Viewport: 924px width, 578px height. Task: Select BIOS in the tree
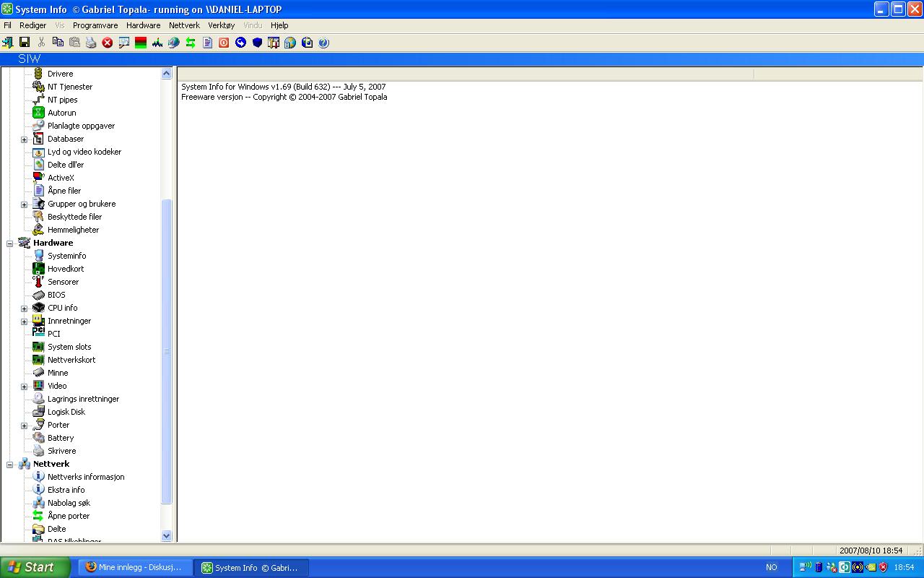pyautogui.click(x=56, y=295)
